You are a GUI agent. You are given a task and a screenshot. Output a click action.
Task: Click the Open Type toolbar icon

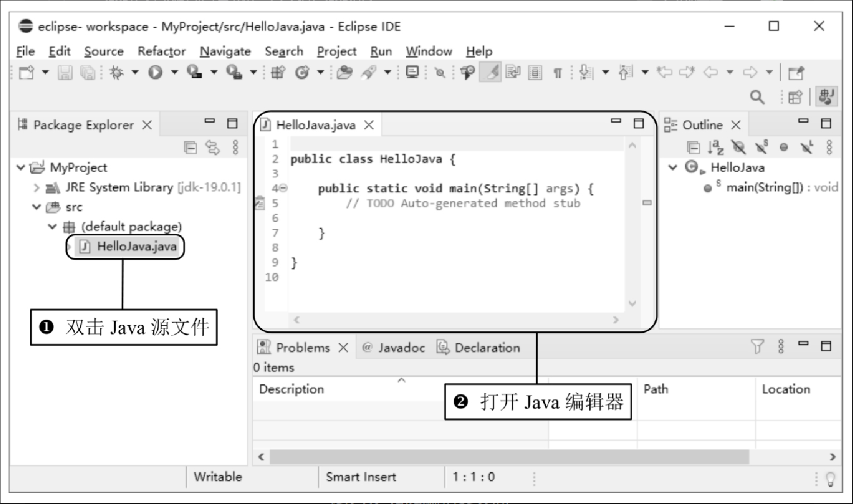345,73
